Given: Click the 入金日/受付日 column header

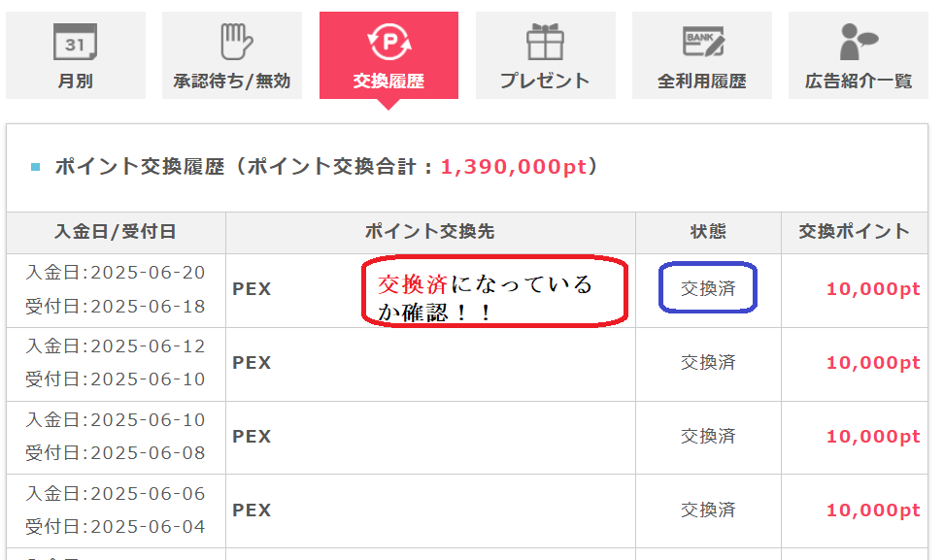Looking at the screenshot, I should [x=116, y=232].
